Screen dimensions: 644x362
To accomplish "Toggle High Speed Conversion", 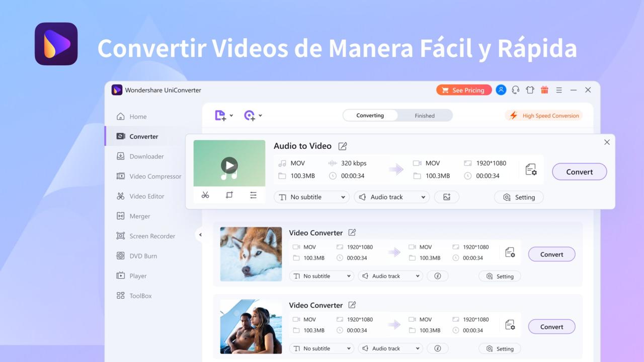I will 544,116.
